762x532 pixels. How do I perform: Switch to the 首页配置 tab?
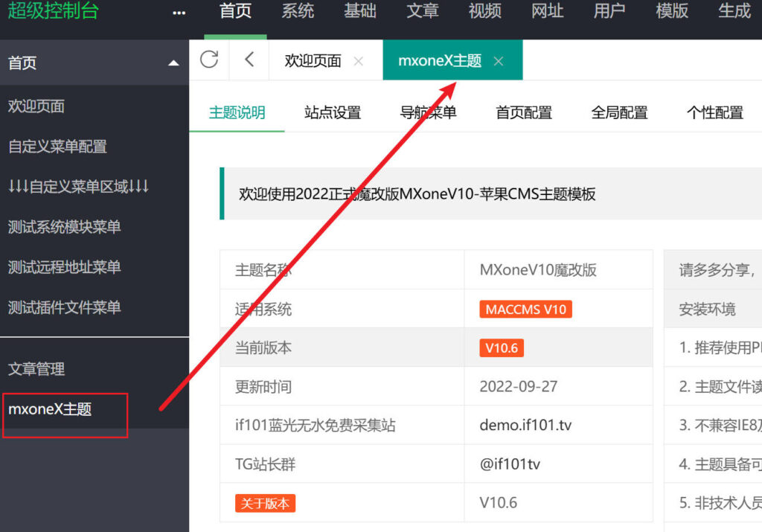[x=524, y=113]
